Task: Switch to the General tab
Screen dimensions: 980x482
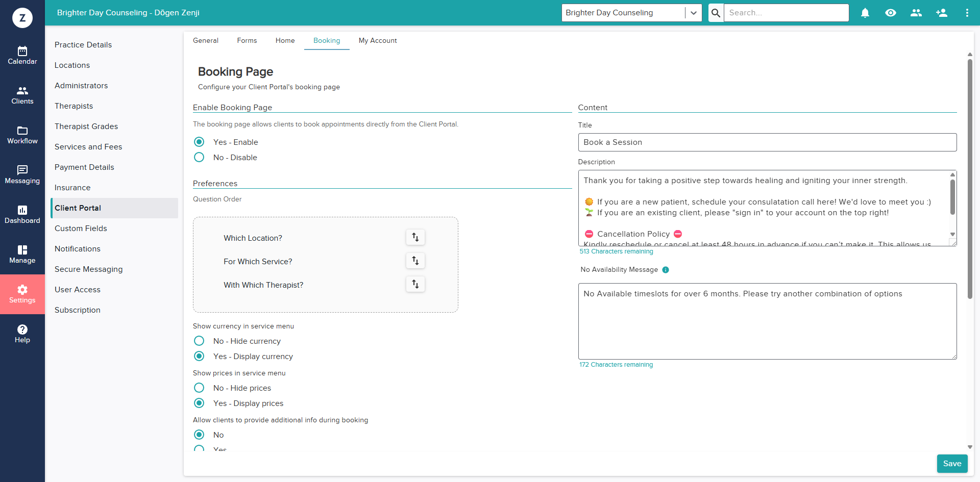Action: (206, 41)
